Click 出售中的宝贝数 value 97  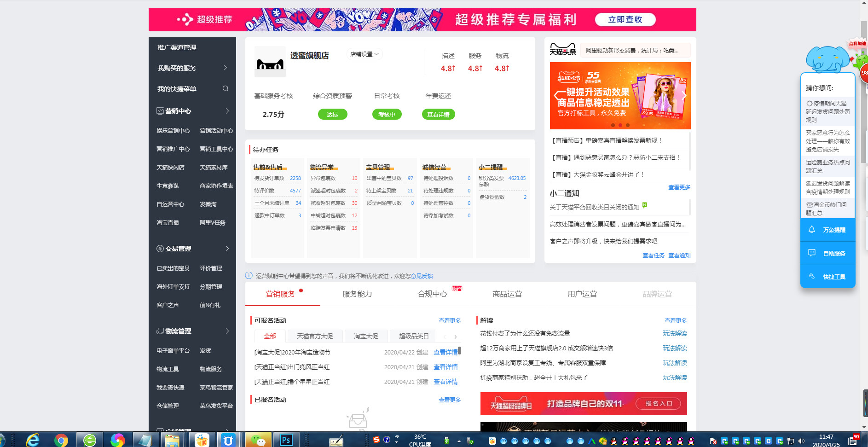[x=410, y=178]
